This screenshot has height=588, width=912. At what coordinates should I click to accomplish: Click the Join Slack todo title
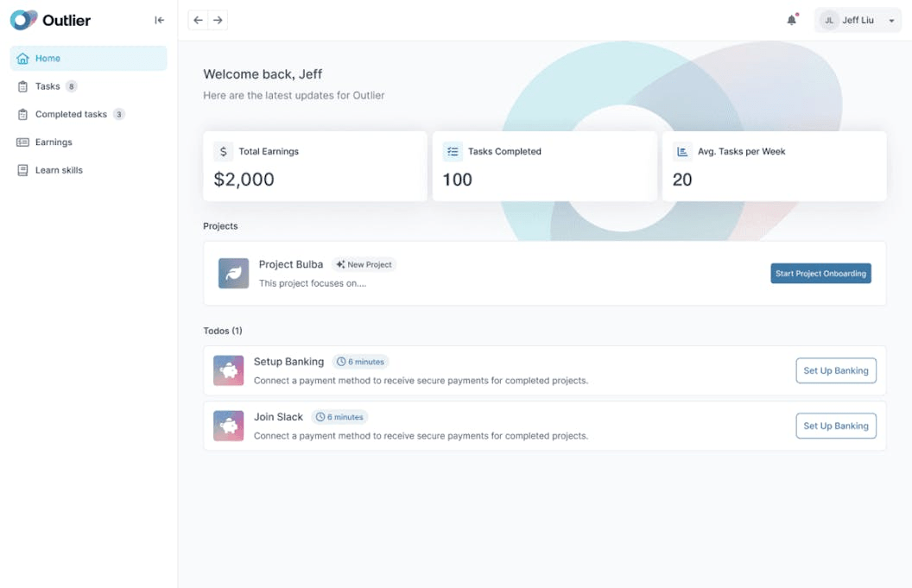click(278, 417)
